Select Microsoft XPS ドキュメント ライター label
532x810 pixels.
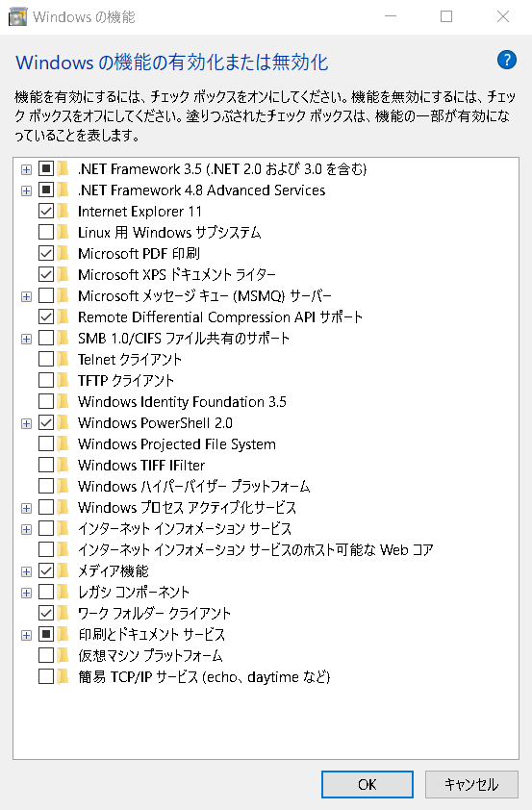click(x=177, y=275)
